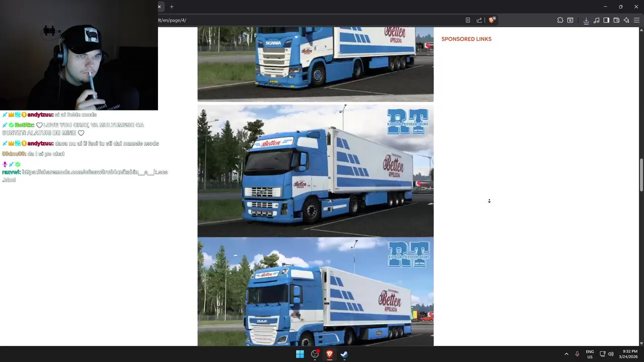The width and height of the screenshot is (644, 362).
Task: Switch ENG US input language
Action: tap(590, 354)
